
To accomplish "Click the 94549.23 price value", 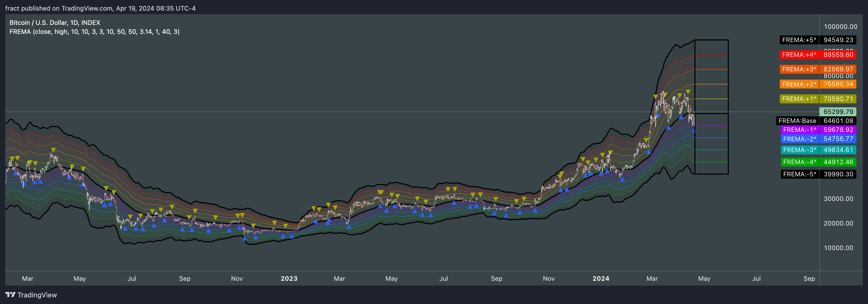I will [838, 40].
